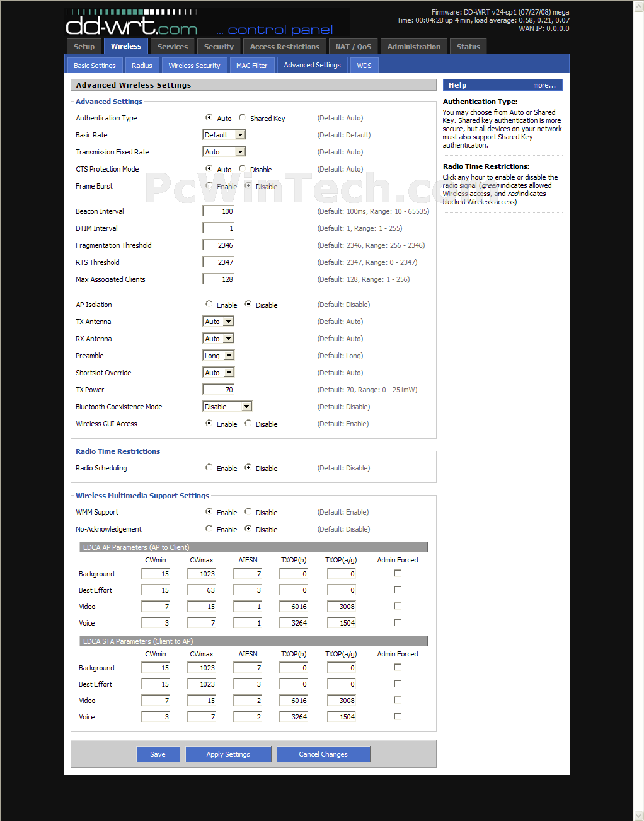This screenshot has height=821, width=644.
Task: Open the Bluetooth Coexistence Mode dropdown
Action: coord(227,407)
